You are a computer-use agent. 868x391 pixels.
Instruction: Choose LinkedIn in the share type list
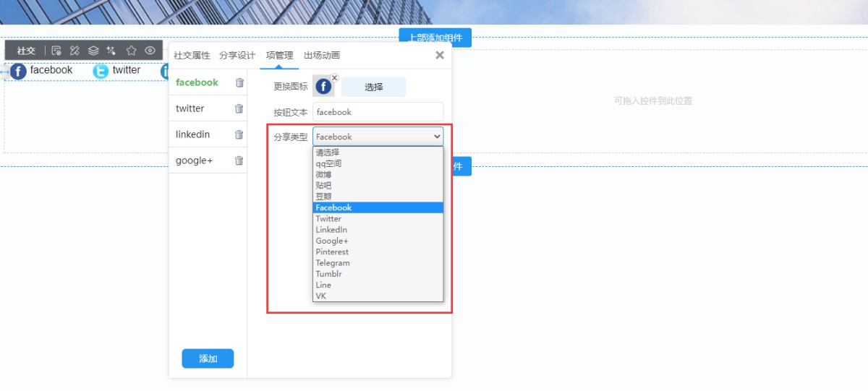pyautogui.click(x=378, y=230)
